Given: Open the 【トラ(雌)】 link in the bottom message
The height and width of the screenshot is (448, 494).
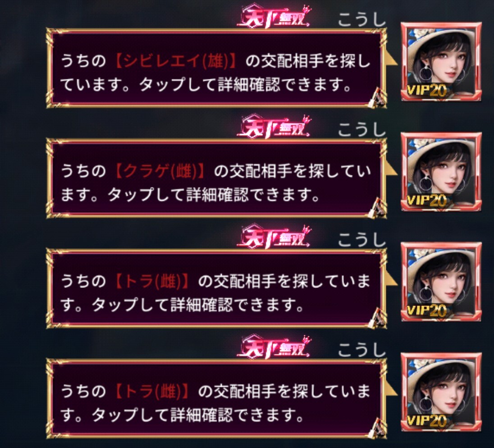Looking at the screenshot, I should tap(152, 392).
